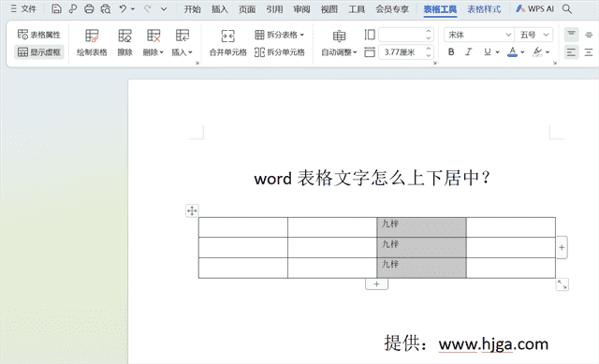Click the search magnifier icon

tap(567, 8)
